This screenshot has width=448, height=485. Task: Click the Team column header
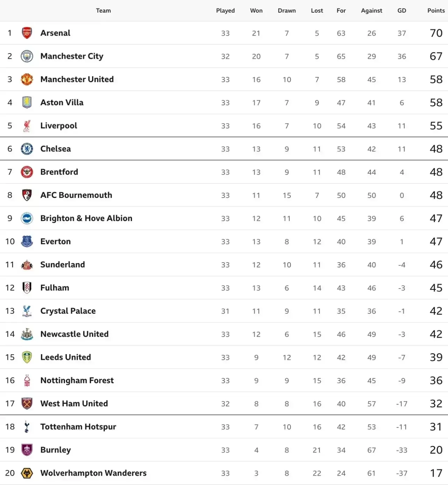pos(103,10)
